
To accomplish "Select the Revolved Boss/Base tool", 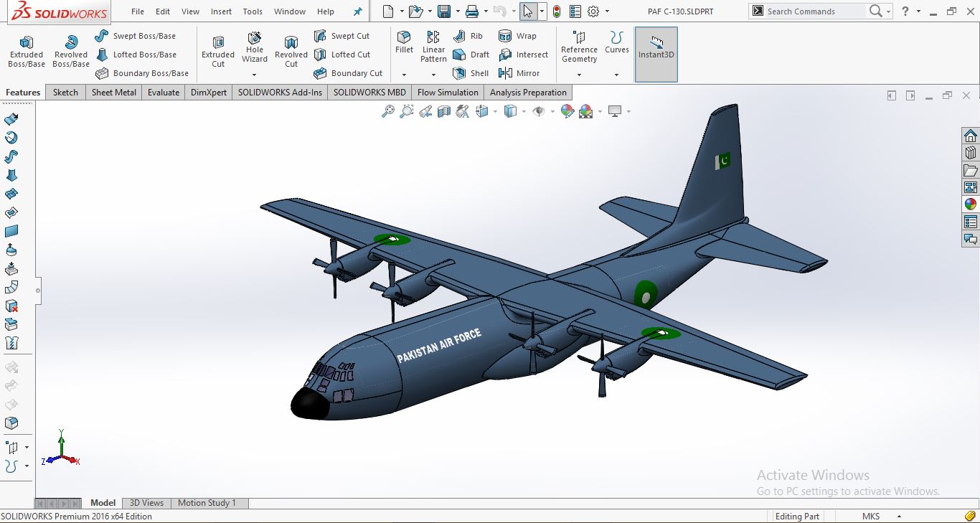I will [x=71, y=52].
